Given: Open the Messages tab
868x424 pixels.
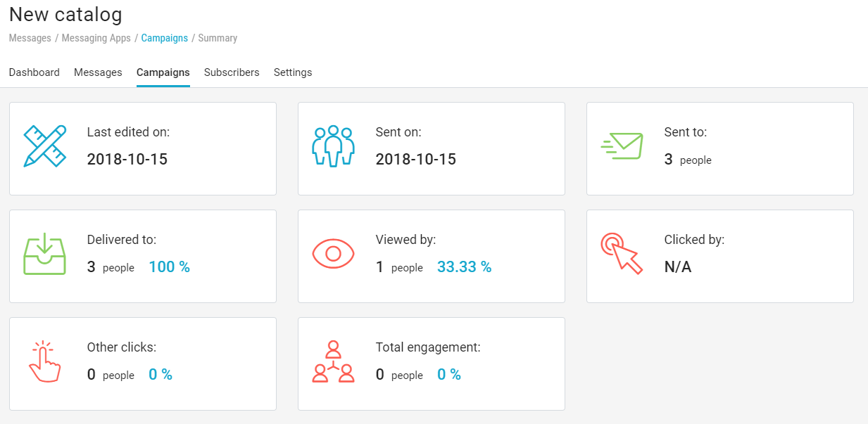Looking at the screenshot, I should pos(98,72).
